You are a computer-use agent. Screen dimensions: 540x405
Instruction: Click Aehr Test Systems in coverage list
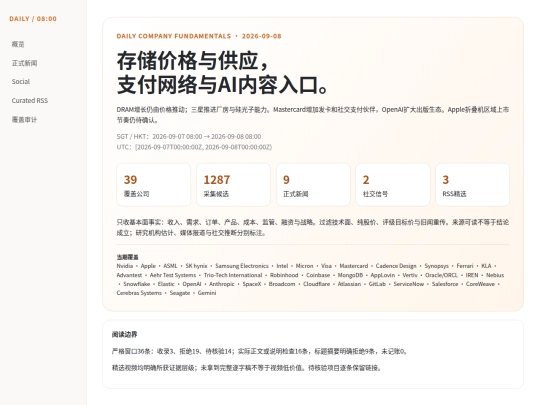point(173,275)
